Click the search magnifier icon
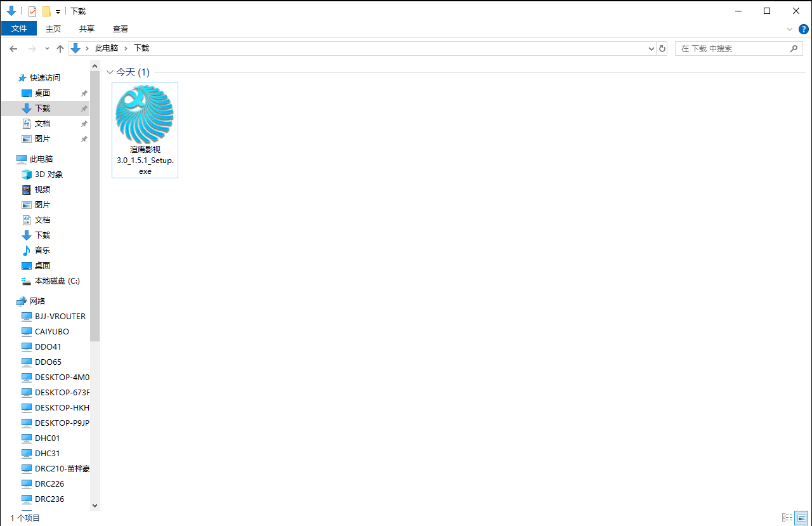This screenshot has width=812, height=526. coord(794,49)
